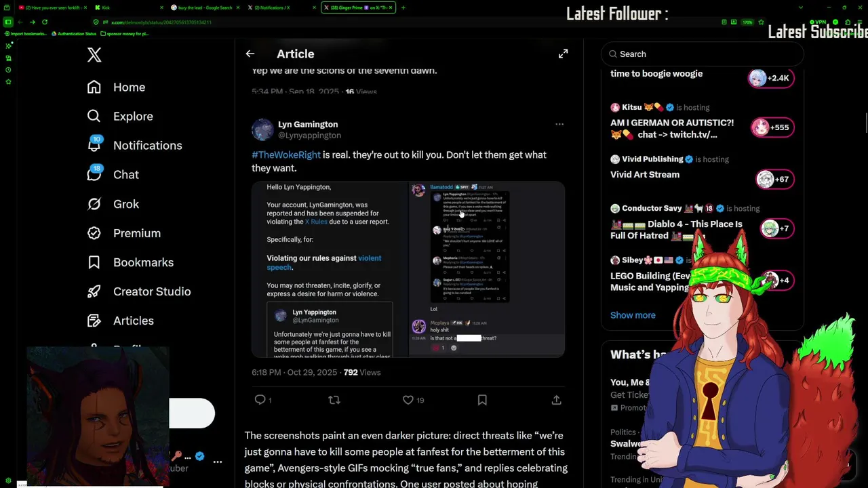The image size is (868, 488).
Task: Reply to the Lyn Gamington post
Action: 262,400
